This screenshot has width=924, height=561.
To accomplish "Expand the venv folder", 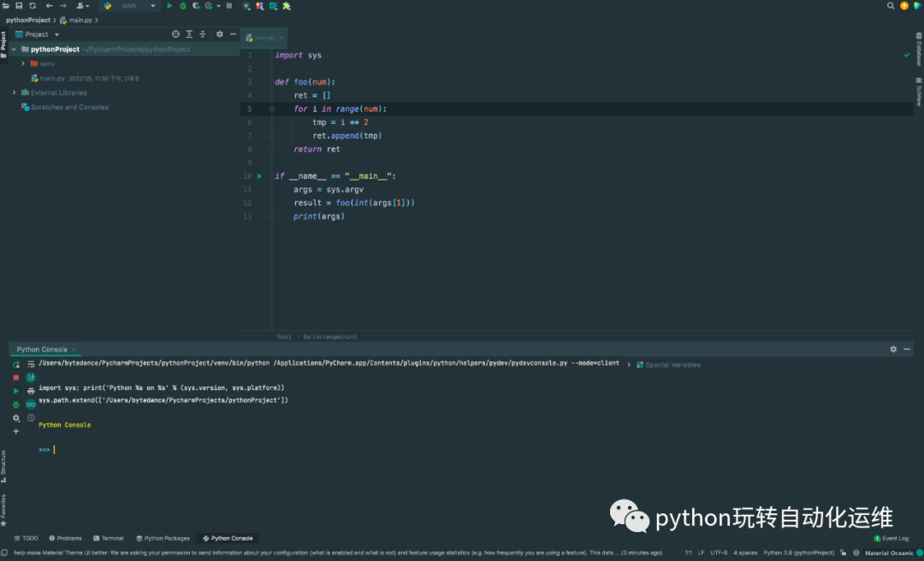I will [x=22, y=63].
